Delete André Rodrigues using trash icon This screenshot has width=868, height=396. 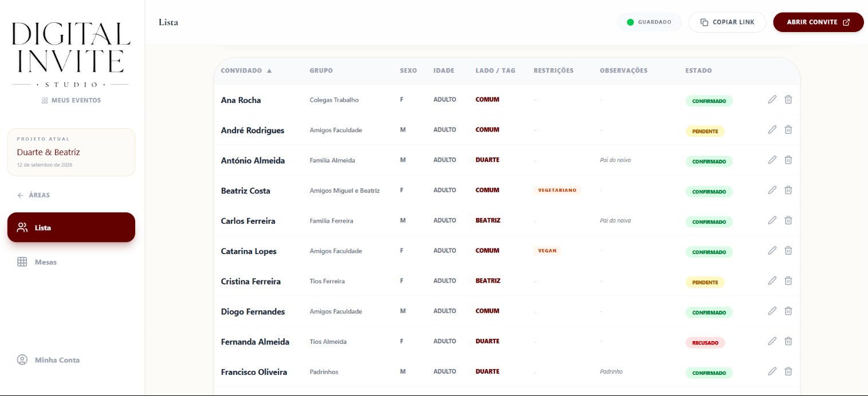tap(788, 130)
